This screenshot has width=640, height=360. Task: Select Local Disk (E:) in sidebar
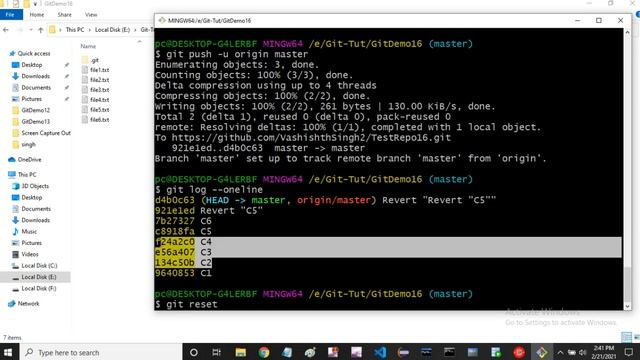[35, 277]
